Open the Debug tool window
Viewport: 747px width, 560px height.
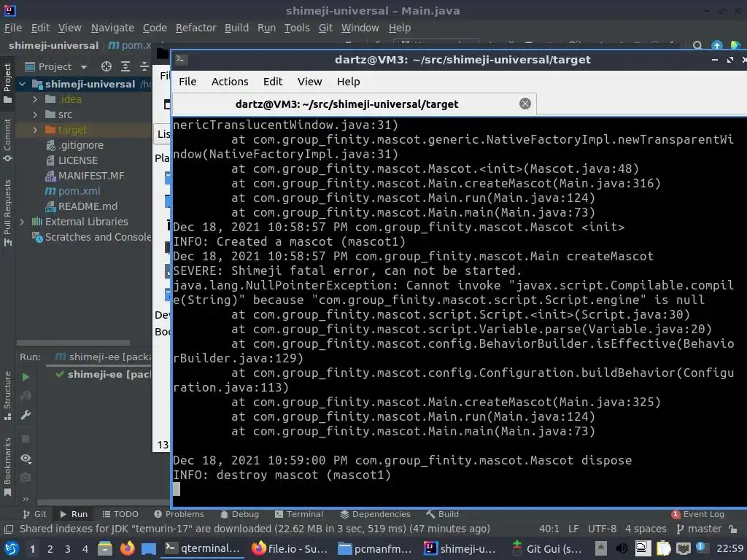tap(239, 514)
